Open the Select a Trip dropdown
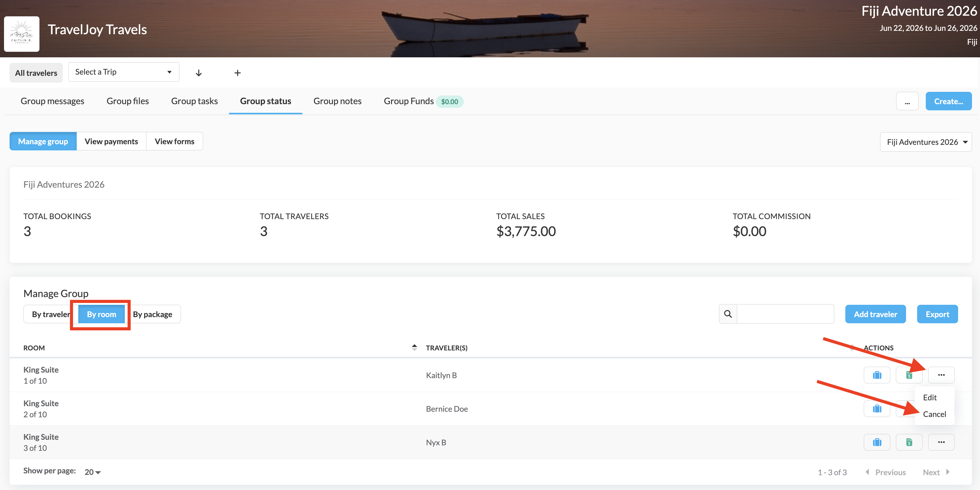980x490 pixels. click(x=123, y=72)
